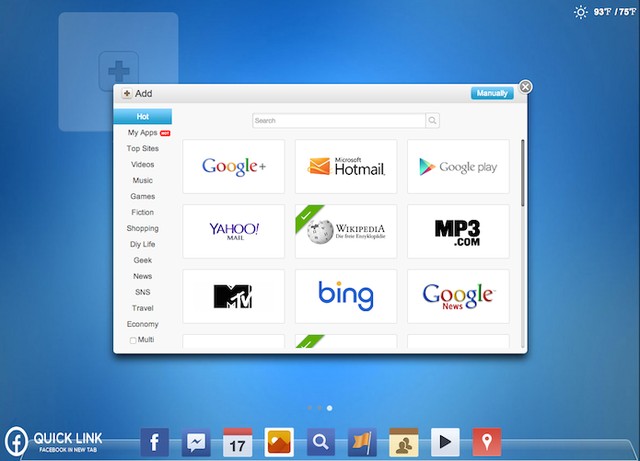The image size is (640, 461).
Task: Open the orange photos dock icon
Action: (279, 442)
